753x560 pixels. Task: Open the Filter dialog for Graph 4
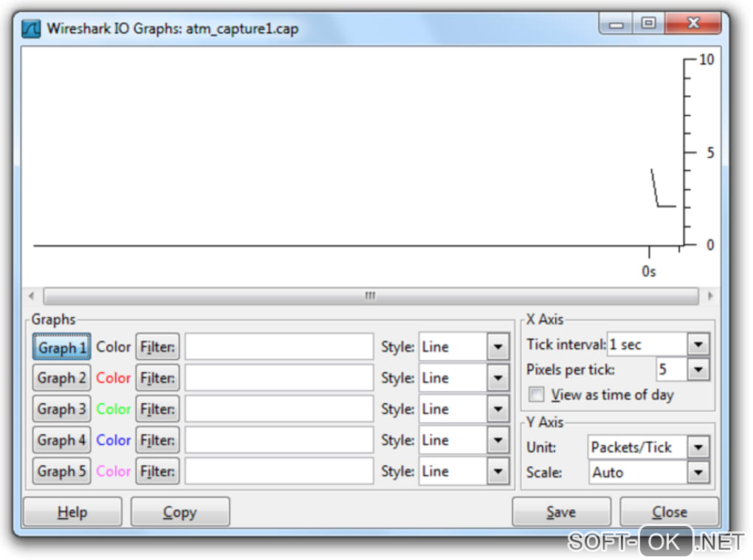[157, 440]
